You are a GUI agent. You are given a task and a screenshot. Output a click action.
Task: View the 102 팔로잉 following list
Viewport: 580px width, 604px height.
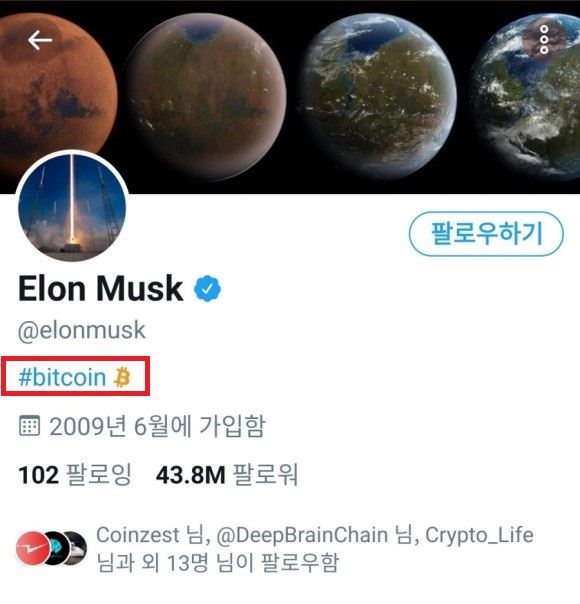pyautogui.click(x=75, y=475)
